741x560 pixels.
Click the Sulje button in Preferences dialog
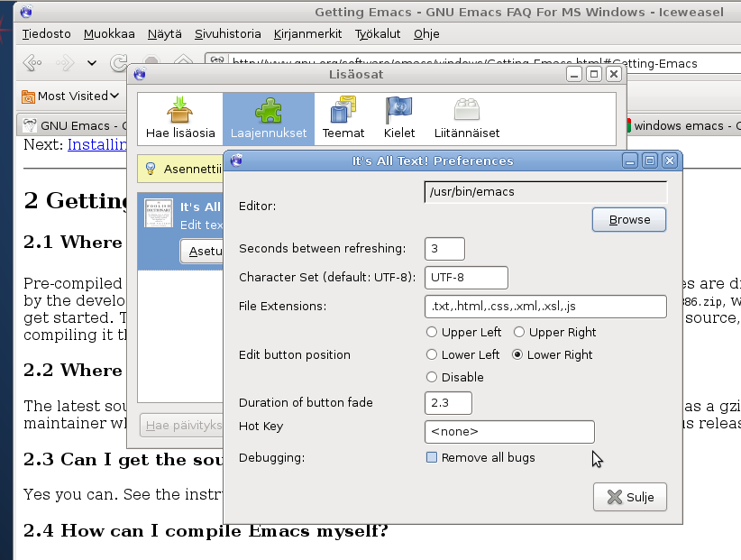(x=629, y=497)
